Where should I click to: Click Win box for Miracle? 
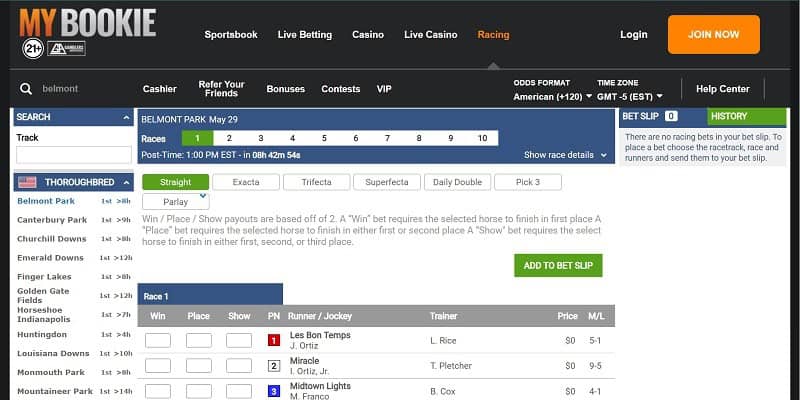click(x=158, y=366)
